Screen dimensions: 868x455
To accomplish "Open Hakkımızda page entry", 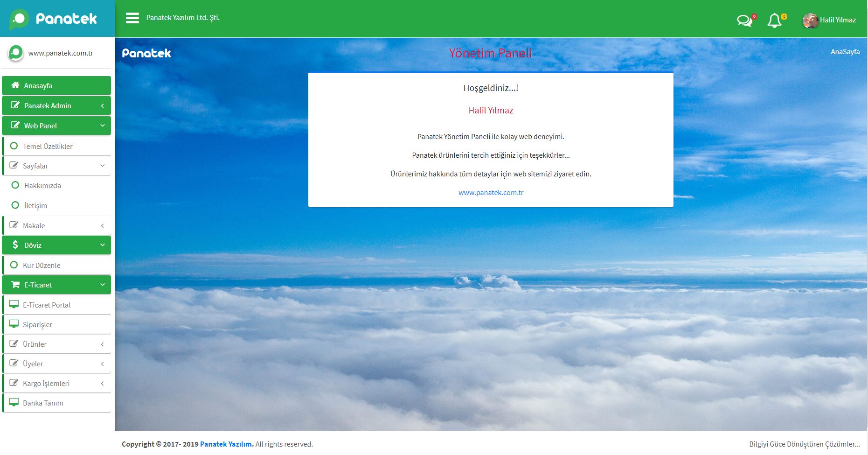I will 56,185.
